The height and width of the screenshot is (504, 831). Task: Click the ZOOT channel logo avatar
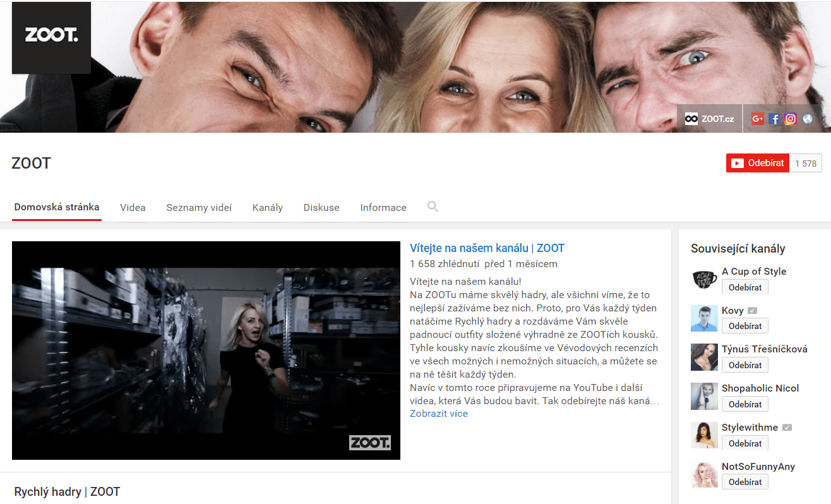coord(51,38)
